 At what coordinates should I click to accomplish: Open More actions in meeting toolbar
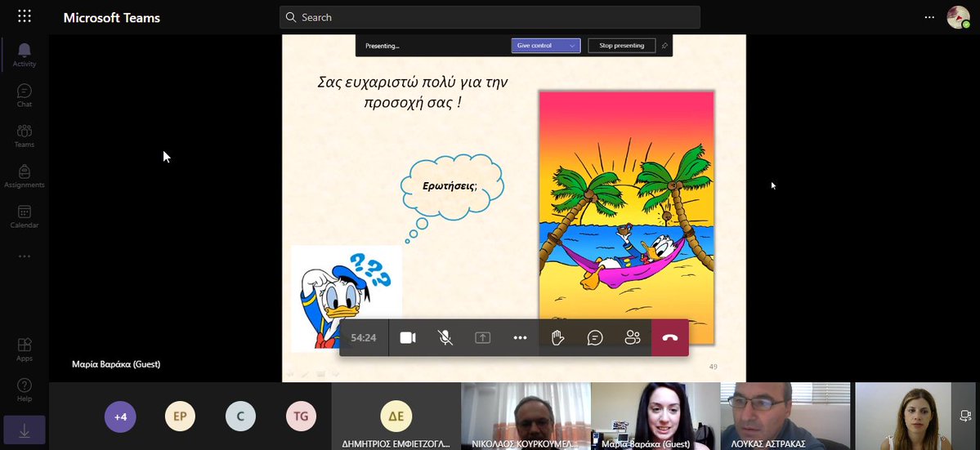tap(520, 337)
